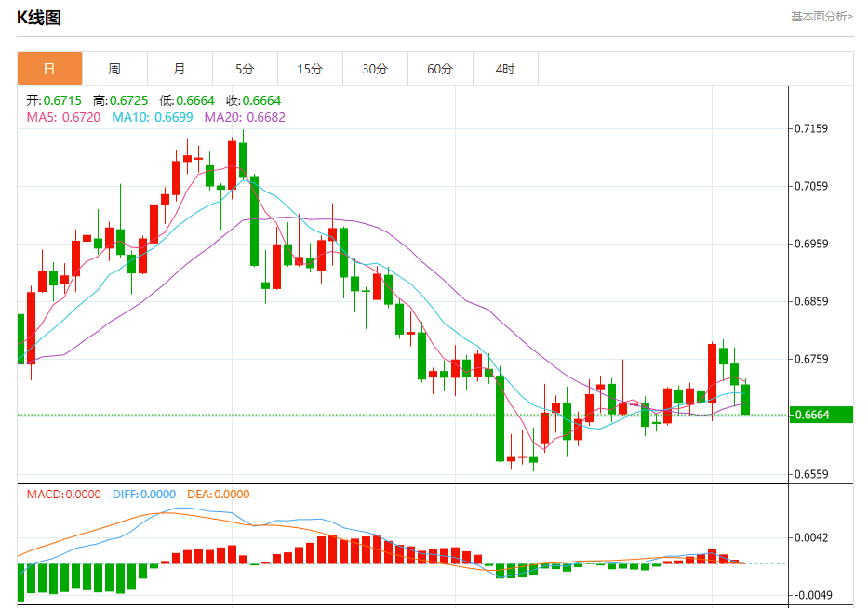The width and height of the screenshot is (868, 608).
Task: Click the 0.7159 price axis label
Action: coord(811,128)
